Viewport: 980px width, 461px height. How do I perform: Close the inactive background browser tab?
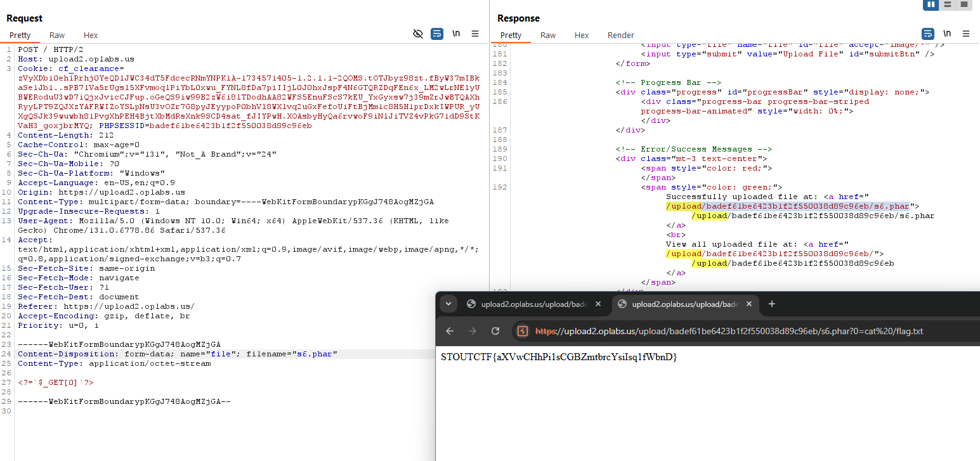point(599,304)
